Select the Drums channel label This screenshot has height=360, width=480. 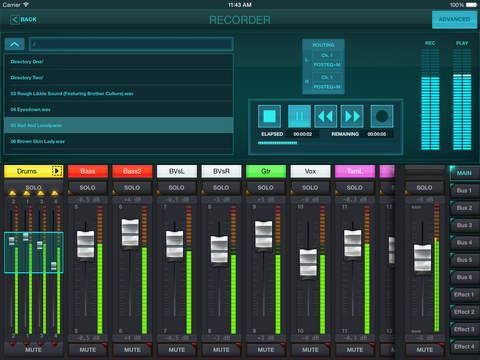(27, 171)
